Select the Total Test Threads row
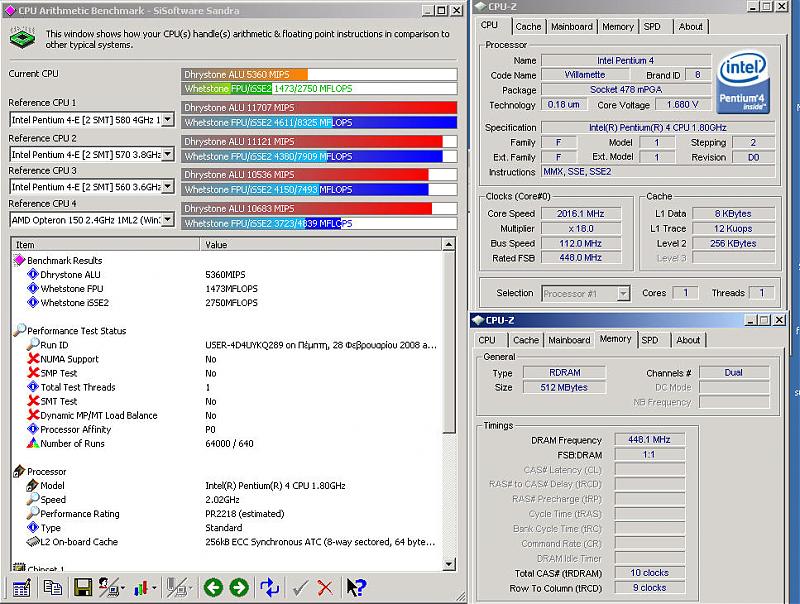The width and height of the screenshot is (800, 604). click(227, 387)
